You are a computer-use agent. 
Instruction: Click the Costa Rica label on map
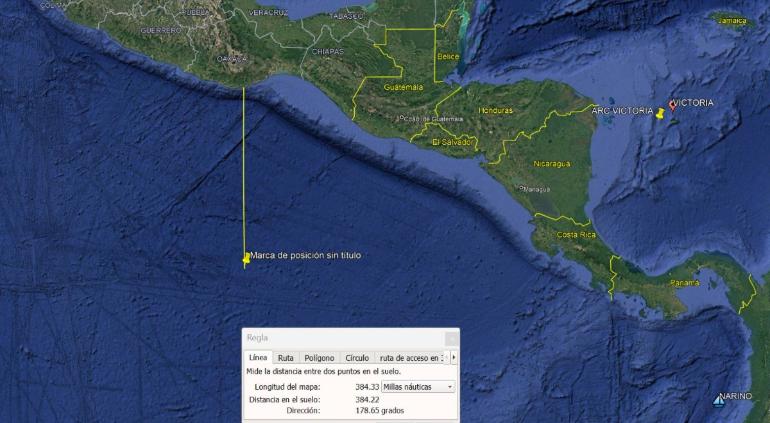click(575, 234)
